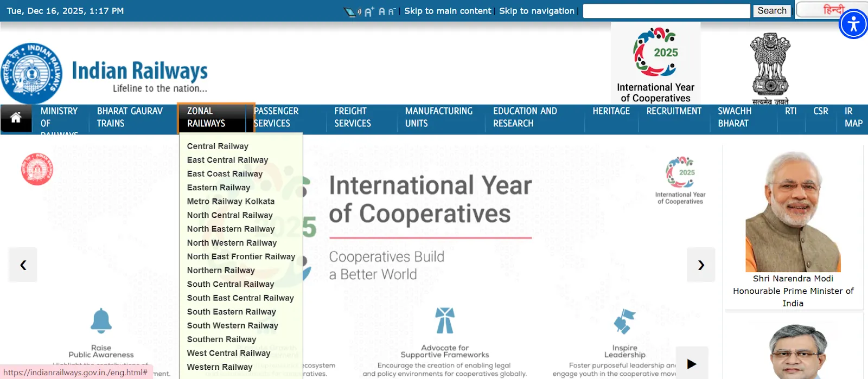Focus the search text box
This screenshot has width=868, height=379.
[x=666, y=11]
